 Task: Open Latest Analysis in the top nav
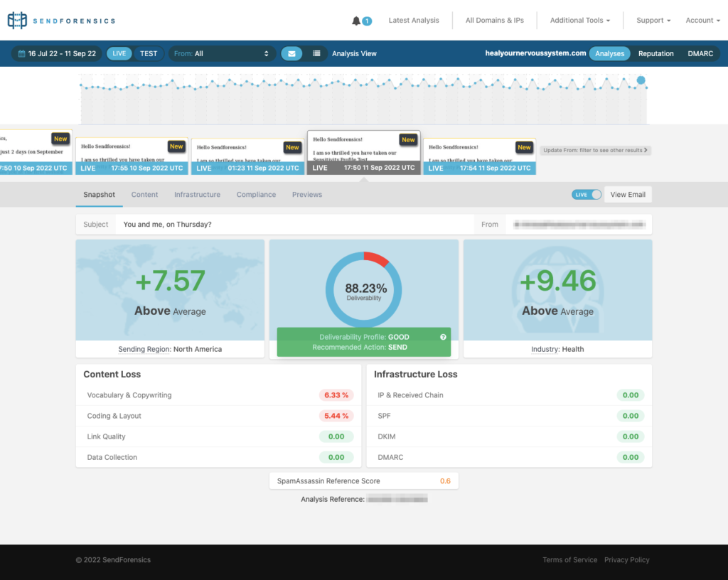(414, 21)
